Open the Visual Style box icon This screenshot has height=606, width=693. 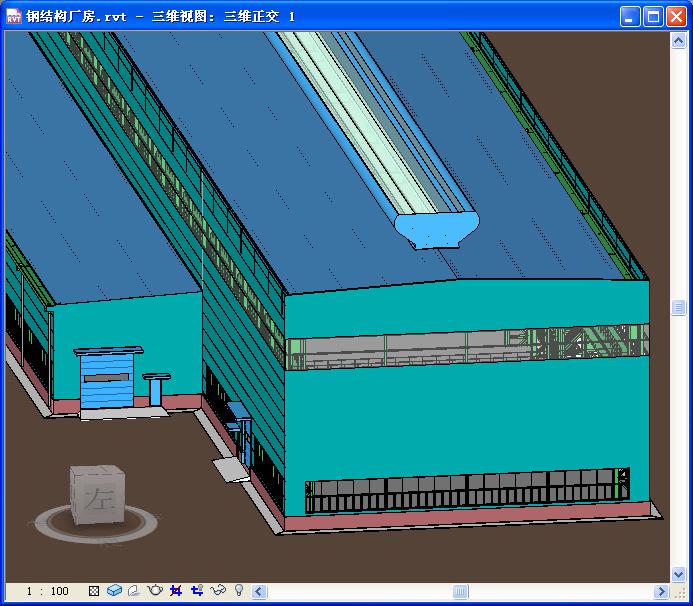tap(114, 591)
